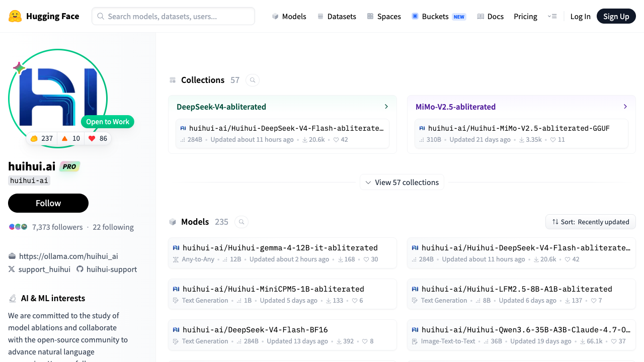Viewport: 644px width, 362px height.
Task: Click the like heart on DeepSeek-V4-Flash-BF16
Action: pos(365,341)
